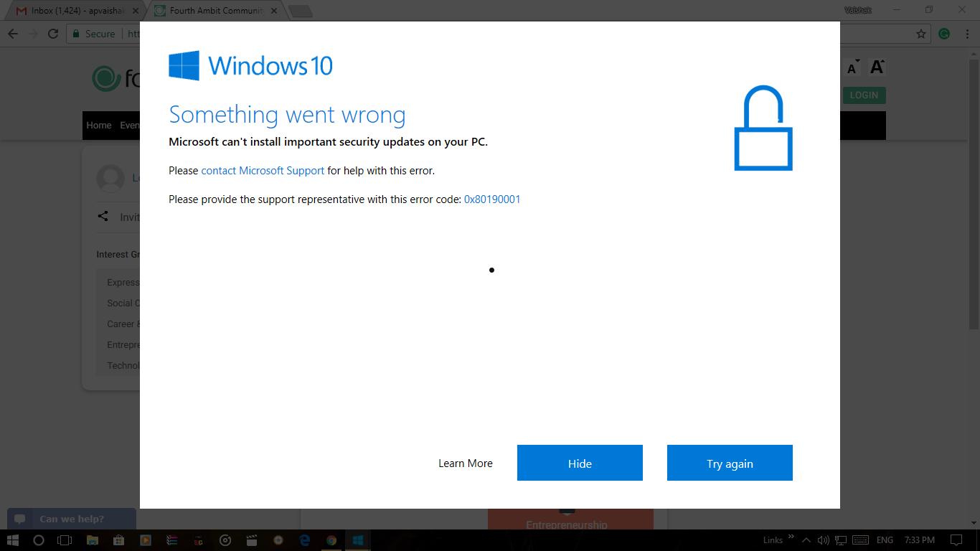Open Groove Music disc icon
The height and width of the screenshot is (551, 980).
click(225, 540)
